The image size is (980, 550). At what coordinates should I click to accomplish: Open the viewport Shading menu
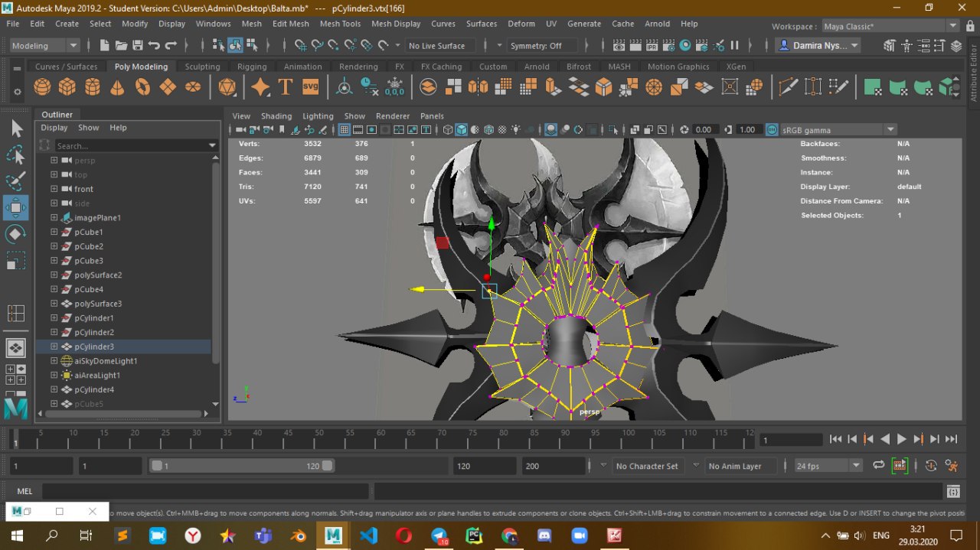point(276,116)
